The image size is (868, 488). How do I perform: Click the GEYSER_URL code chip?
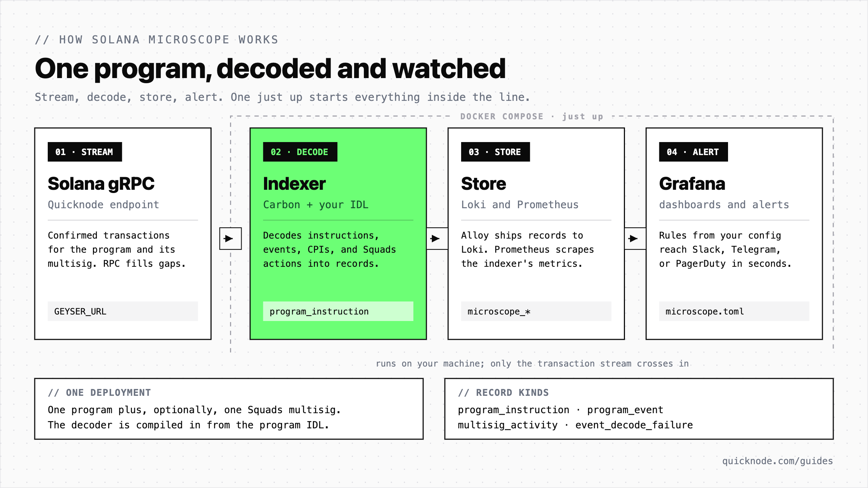pos(123,311)
